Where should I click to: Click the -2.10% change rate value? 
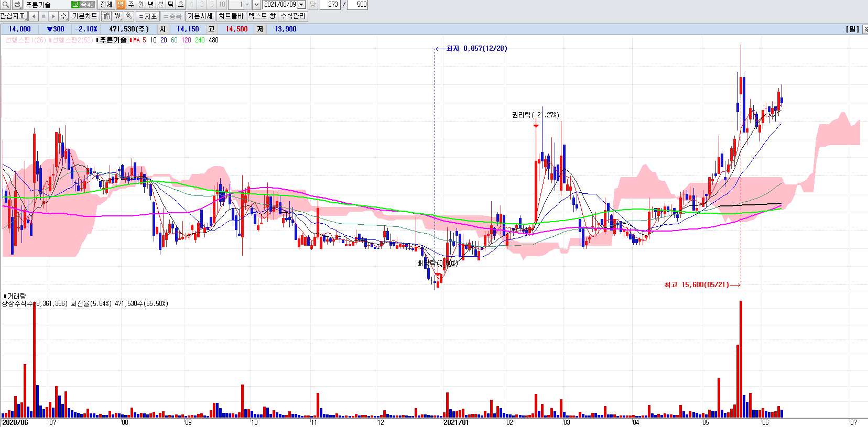point(86,29)
